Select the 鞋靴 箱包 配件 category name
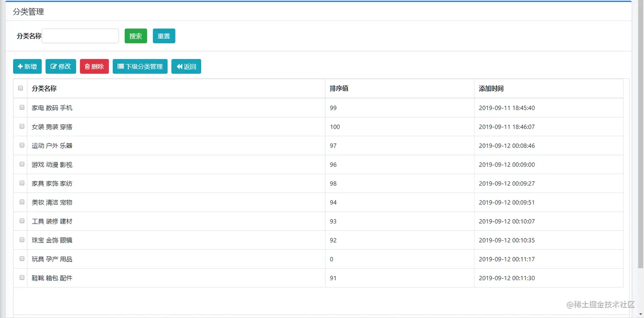This screenshot has width=644, height=318. coord(52,278)
